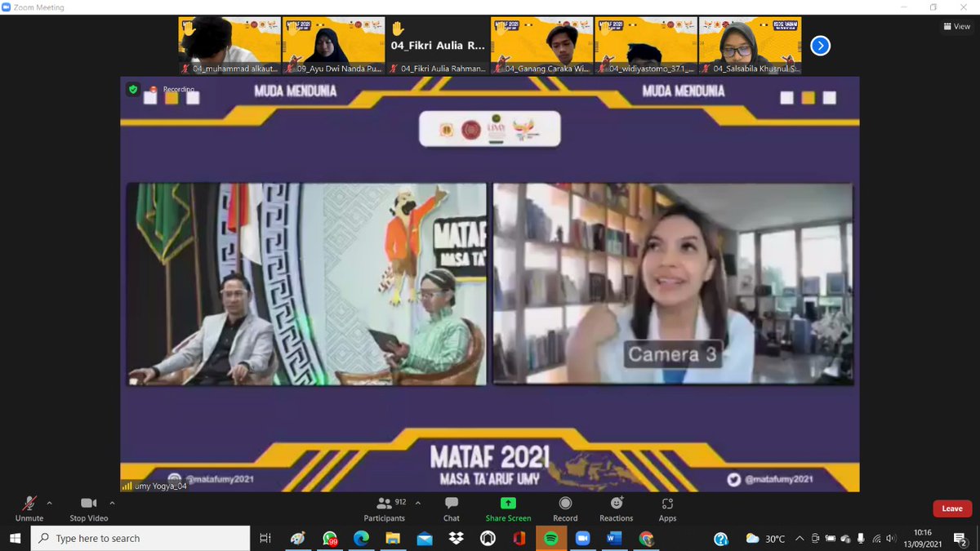Open File Explorer from taskbar

pyautogui.click(x=393, y=539)
